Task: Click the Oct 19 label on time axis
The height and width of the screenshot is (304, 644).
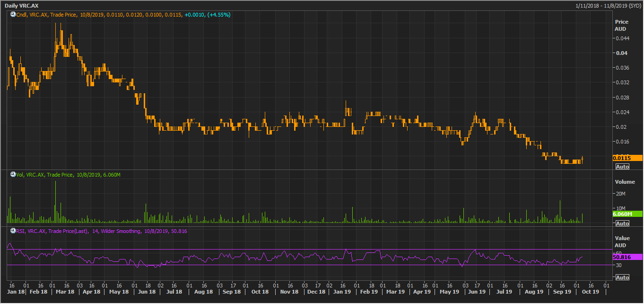Action: (x=591, y=292)
